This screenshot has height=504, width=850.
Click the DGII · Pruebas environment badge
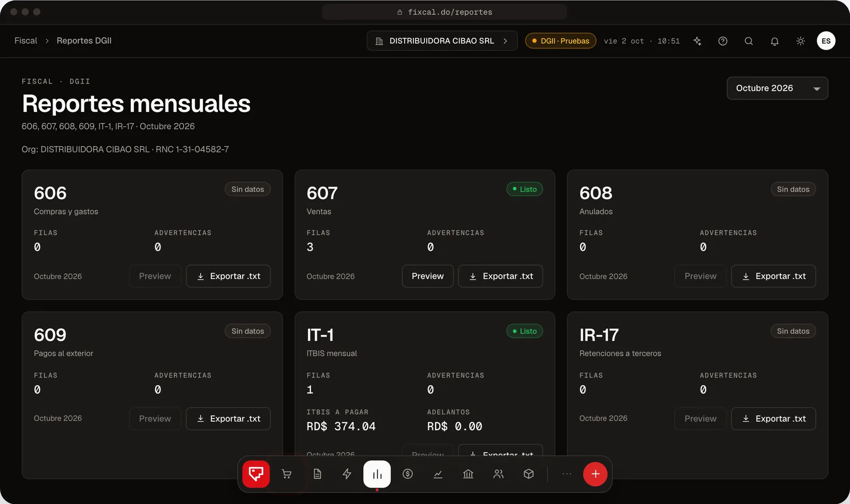(x=560, y=41)
